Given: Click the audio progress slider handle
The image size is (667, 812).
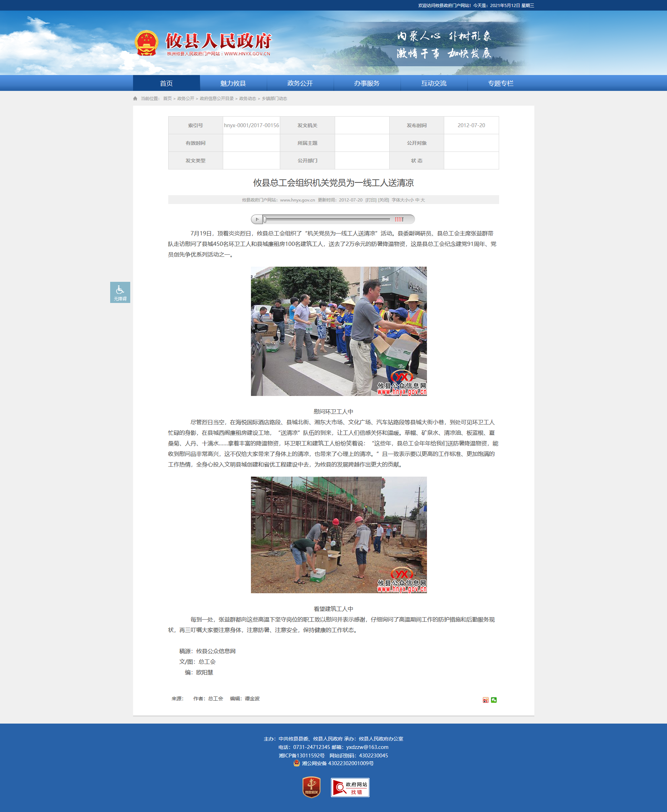Looking at the screenshot, I should [x=265, y=219].
